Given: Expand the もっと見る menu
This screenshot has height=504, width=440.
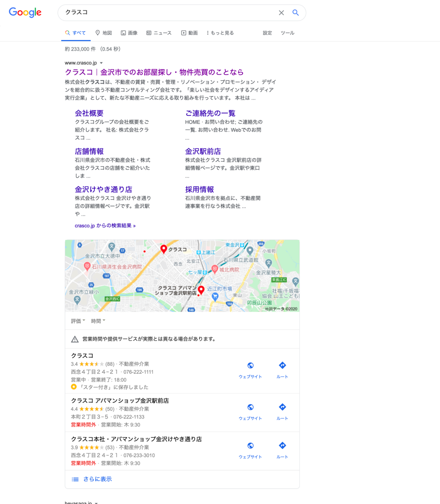Looking at the screenshot, I should (220, 33).
